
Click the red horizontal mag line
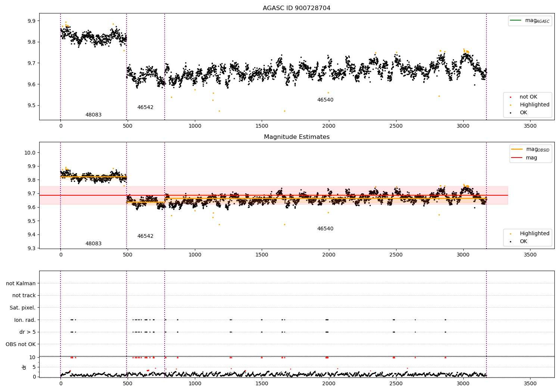[273, 195]
